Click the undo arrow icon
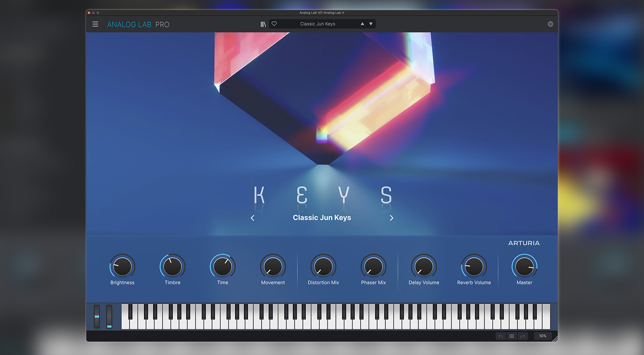This screenshot has width=644, height=355. pyautogui.click(x=501, y=336)
